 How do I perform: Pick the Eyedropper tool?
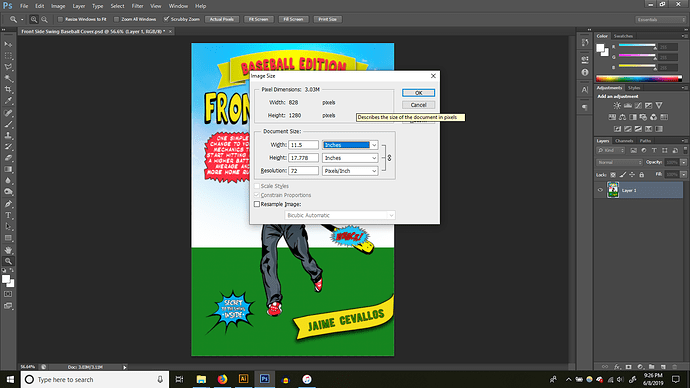[x=8, y=101]
